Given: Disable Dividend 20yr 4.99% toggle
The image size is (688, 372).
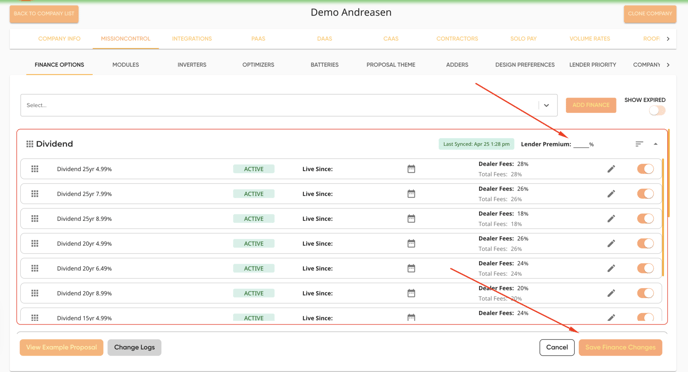Looking at the screenshot, I should point(645,243).
